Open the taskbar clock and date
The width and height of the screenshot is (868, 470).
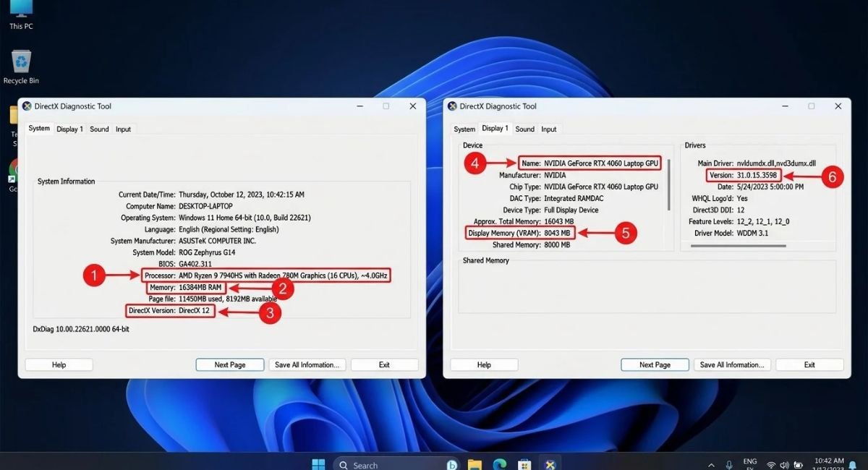point(829,464)
